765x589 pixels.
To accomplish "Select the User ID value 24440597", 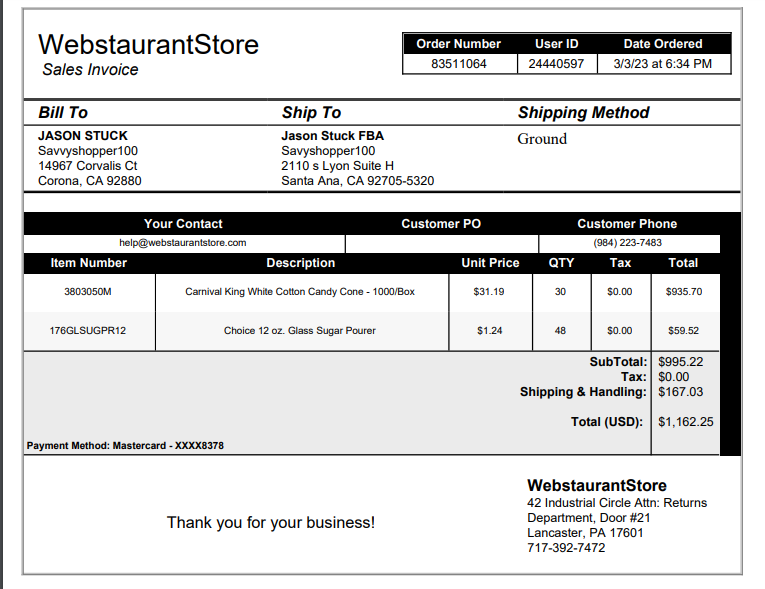I will pyautogui.click(x=556, y=64).
